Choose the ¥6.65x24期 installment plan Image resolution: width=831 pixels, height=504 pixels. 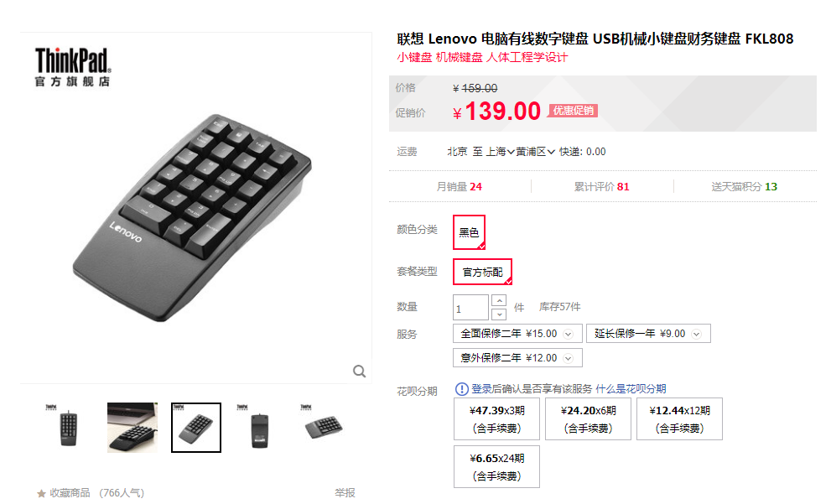point(496,466)
